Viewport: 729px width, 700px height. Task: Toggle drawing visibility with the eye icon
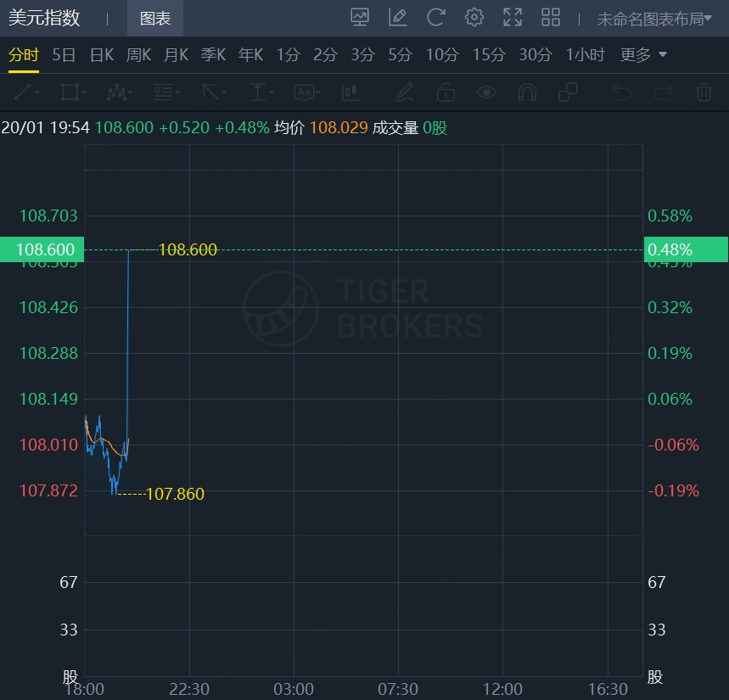point(486,92)
